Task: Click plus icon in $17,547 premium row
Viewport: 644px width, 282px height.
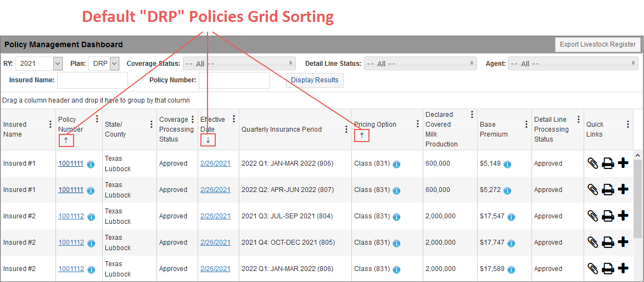Action: [623, 216]
